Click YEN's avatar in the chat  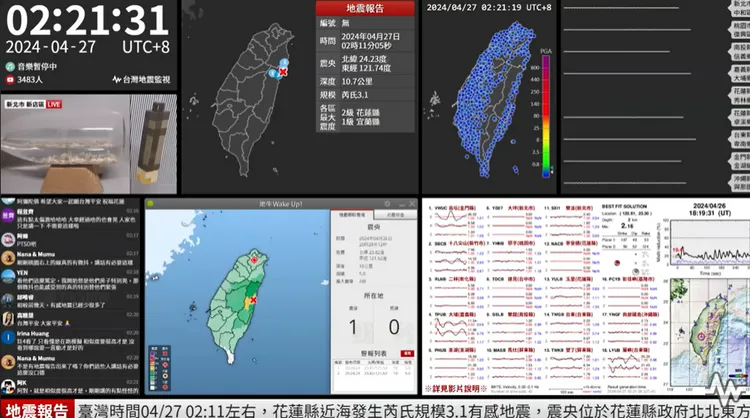pyautogui.click(x=8, y=276)
